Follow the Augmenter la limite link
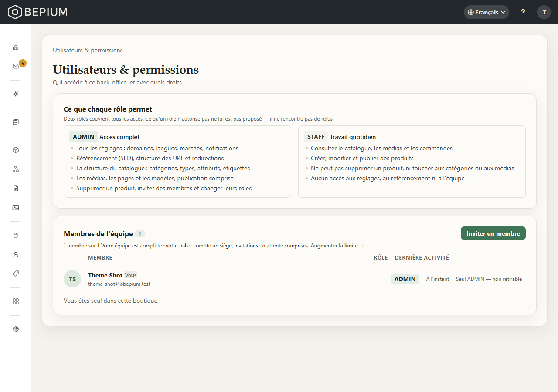 (337, 246)
